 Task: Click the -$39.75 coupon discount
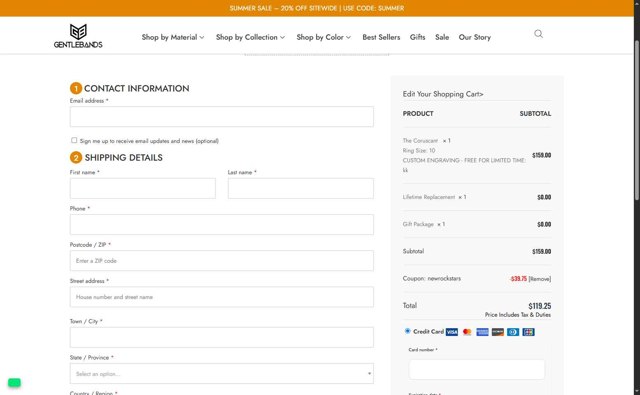coord(518,279)
